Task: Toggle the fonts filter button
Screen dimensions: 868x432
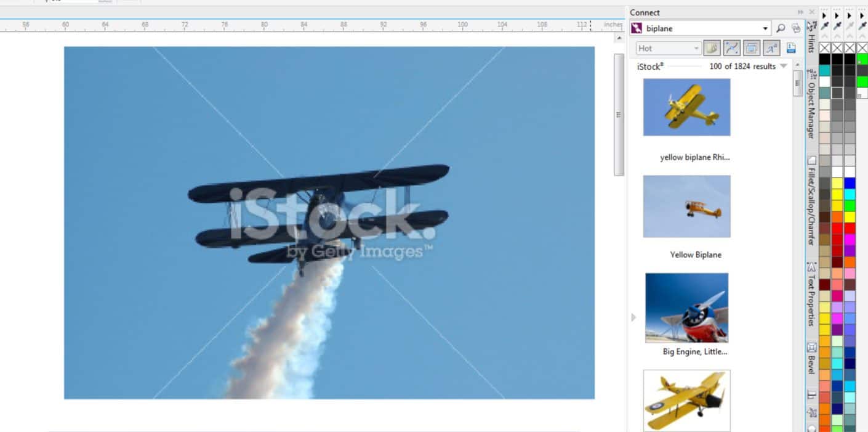Action: pyautogui.click(x=771, y=48)
